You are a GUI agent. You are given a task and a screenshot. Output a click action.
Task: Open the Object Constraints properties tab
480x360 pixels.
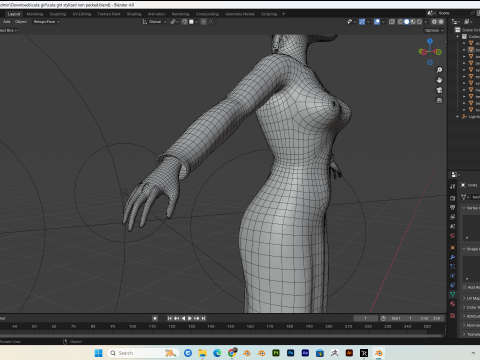pyautogui.click(x=452, y=285)
